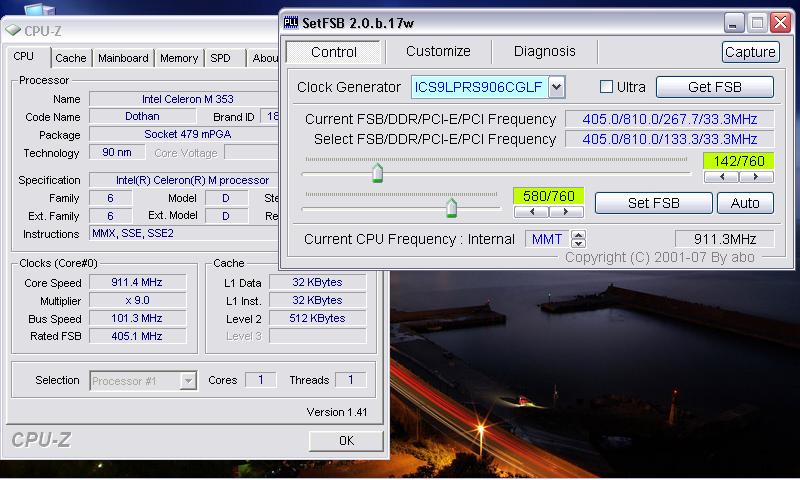The width and height of the screenshot is (800, 480).
Task: Select the Control tab in SetFSB
Action: (x=334, y=52)
